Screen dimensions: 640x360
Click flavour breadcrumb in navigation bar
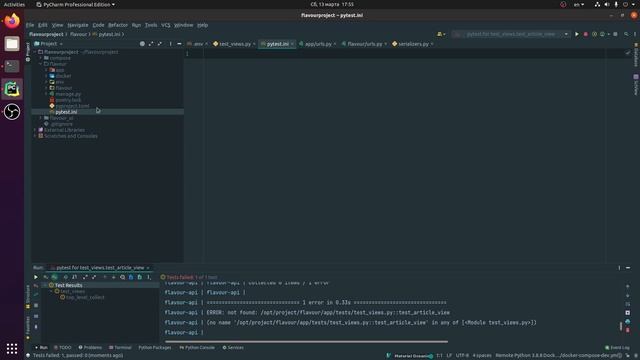coord(78,34)
